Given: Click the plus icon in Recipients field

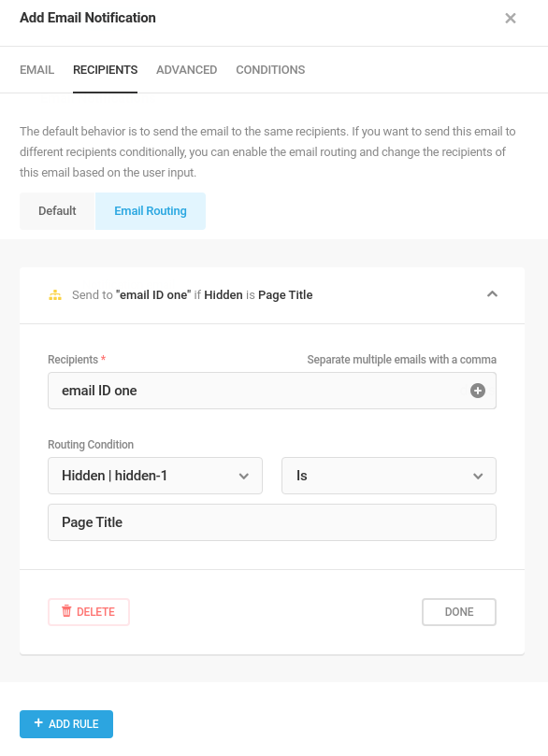Looking at the screenshot, I should pyautogui.click(x=478, y=391).
